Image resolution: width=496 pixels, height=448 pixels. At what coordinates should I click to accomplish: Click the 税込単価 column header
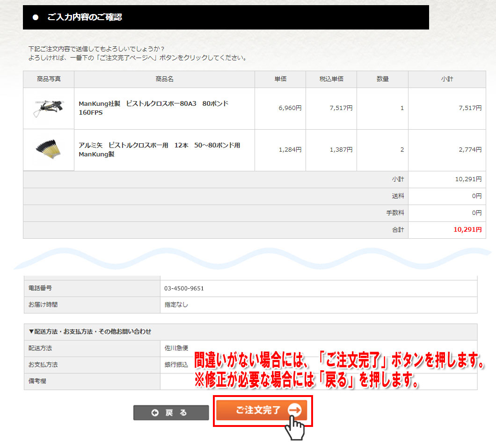331,79
